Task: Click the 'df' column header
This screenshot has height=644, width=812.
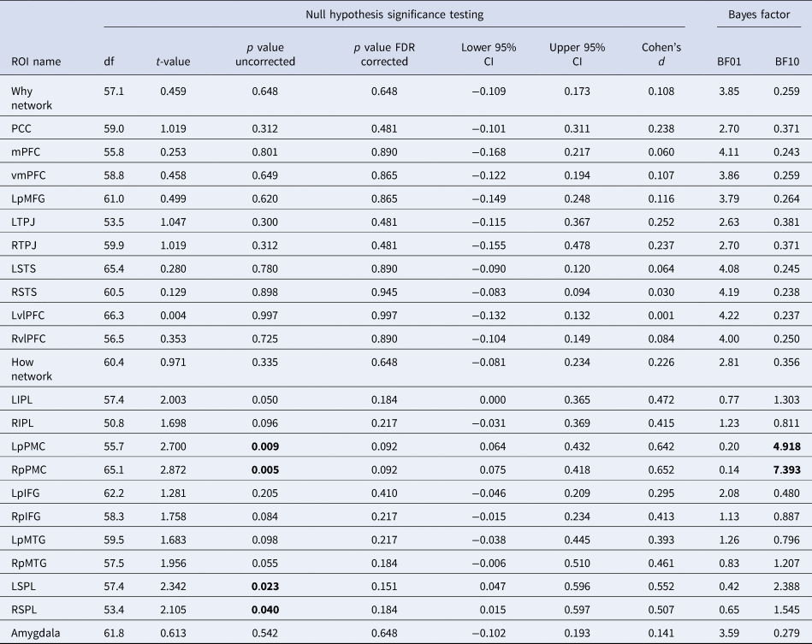Action: 109,61
